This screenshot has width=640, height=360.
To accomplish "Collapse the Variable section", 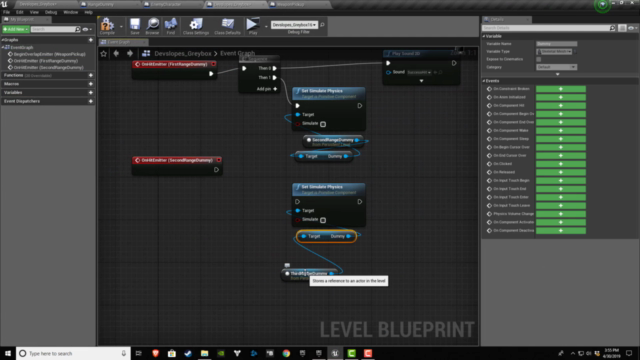I will point(484,36).
